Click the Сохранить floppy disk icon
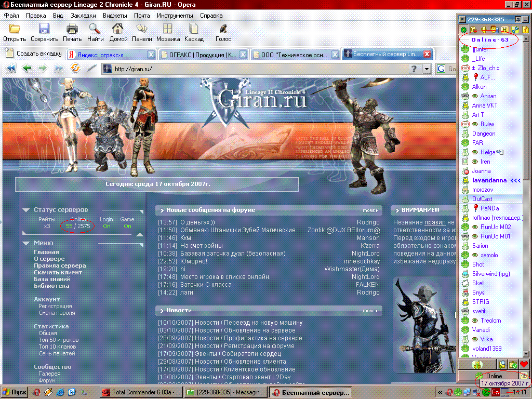Image resolution: width=532 pixels, height=399 pixels. click(x=44, y=29)
